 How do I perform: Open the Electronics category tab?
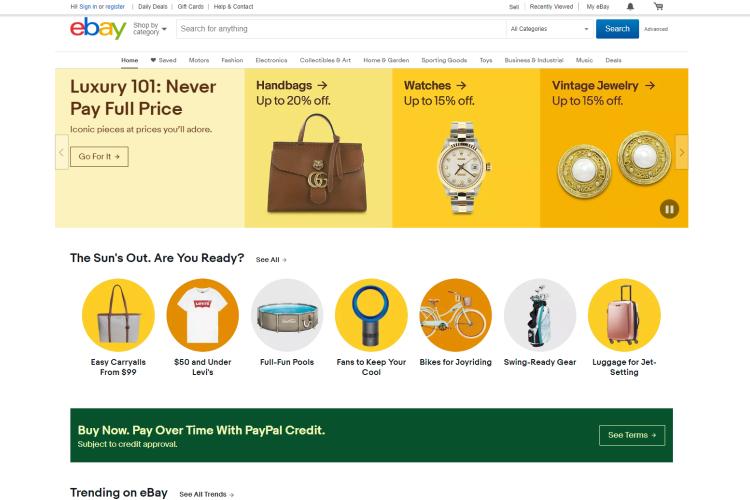(x=271, y=60)
